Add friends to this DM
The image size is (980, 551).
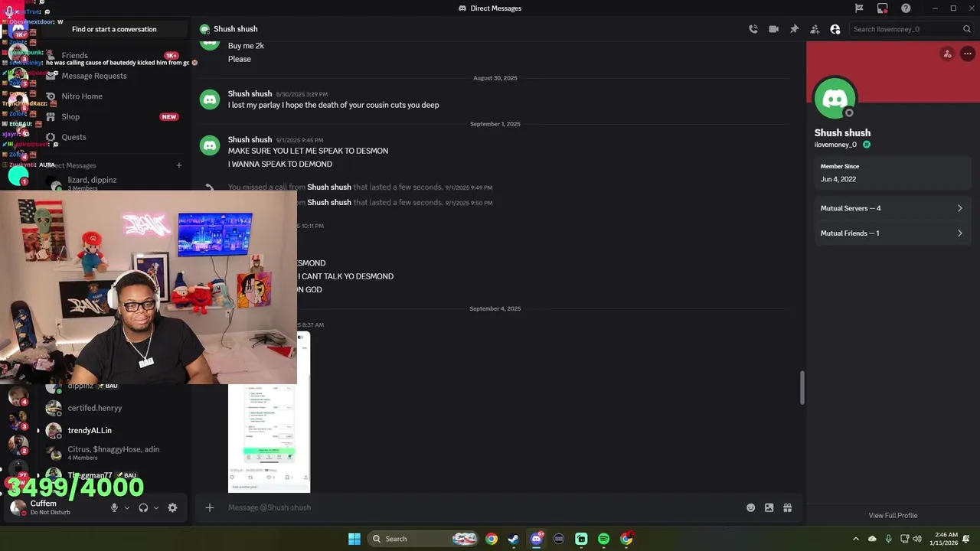815,29
